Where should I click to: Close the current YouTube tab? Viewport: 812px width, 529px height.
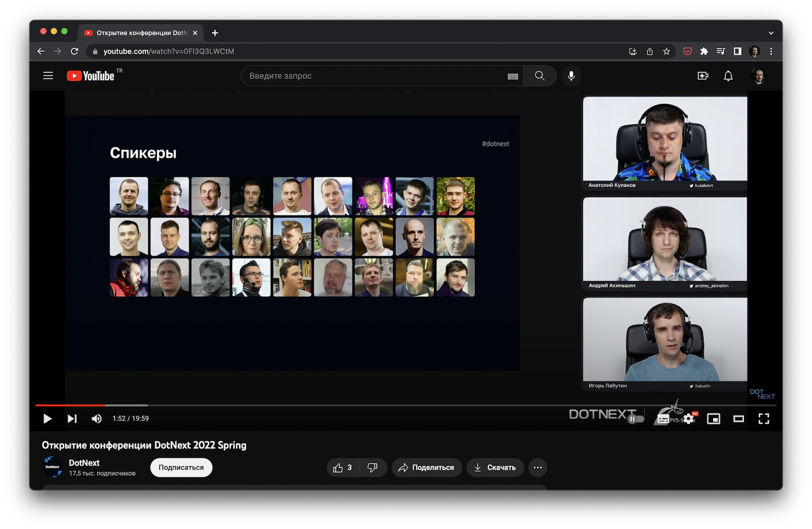pyautogui.click(x=195, y=33)
